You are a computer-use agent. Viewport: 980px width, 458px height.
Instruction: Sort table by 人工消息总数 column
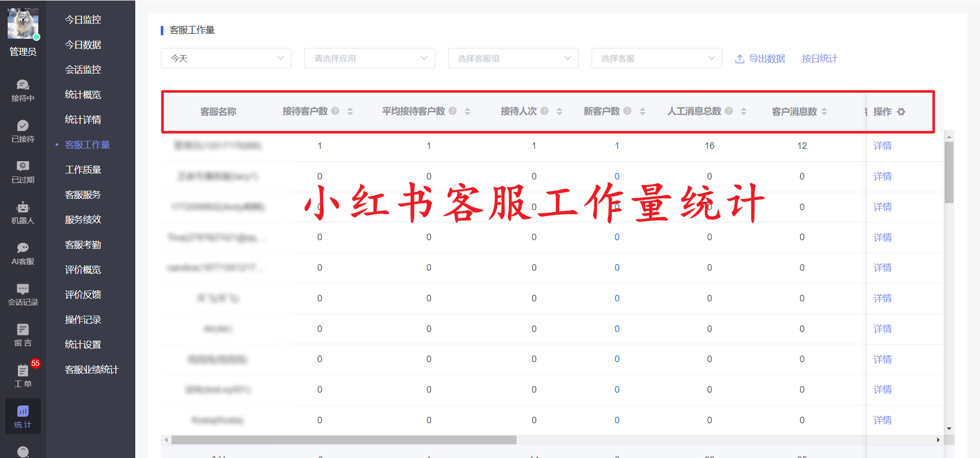744,111
